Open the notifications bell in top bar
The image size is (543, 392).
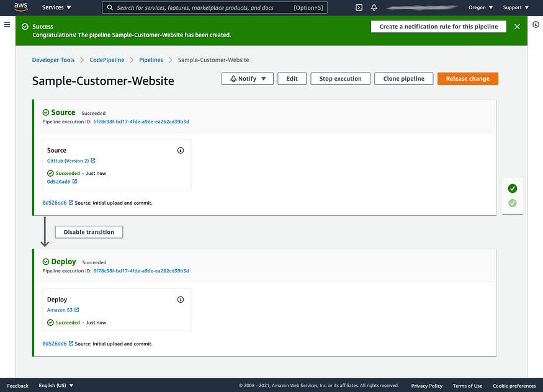coord(374,7)
